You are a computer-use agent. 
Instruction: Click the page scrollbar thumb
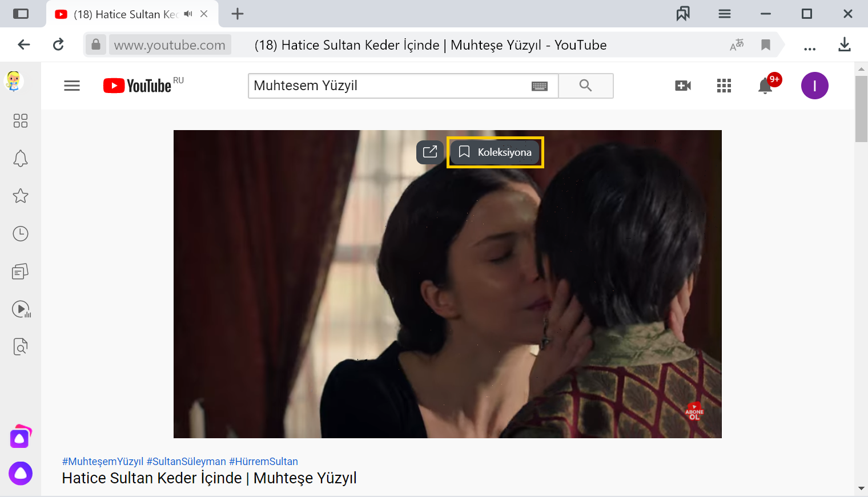861,108
